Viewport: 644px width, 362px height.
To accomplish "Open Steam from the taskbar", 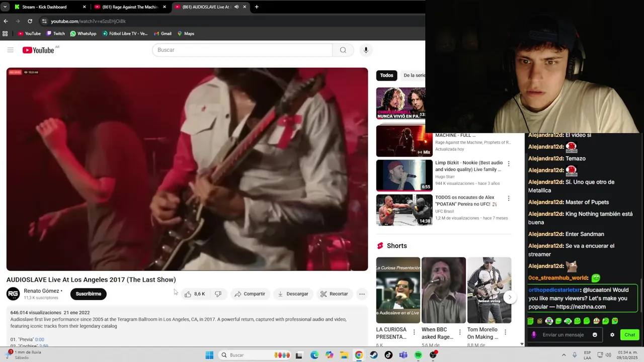I will (373, 355).
